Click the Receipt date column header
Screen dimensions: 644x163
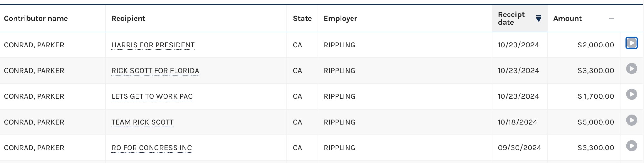click(511, 19)
